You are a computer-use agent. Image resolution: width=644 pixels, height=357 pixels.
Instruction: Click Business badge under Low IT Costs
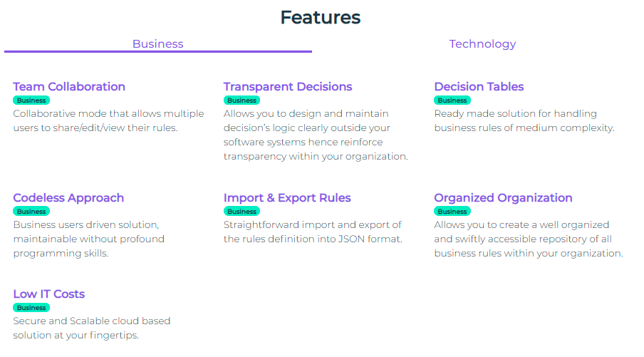tap(31, 308)
